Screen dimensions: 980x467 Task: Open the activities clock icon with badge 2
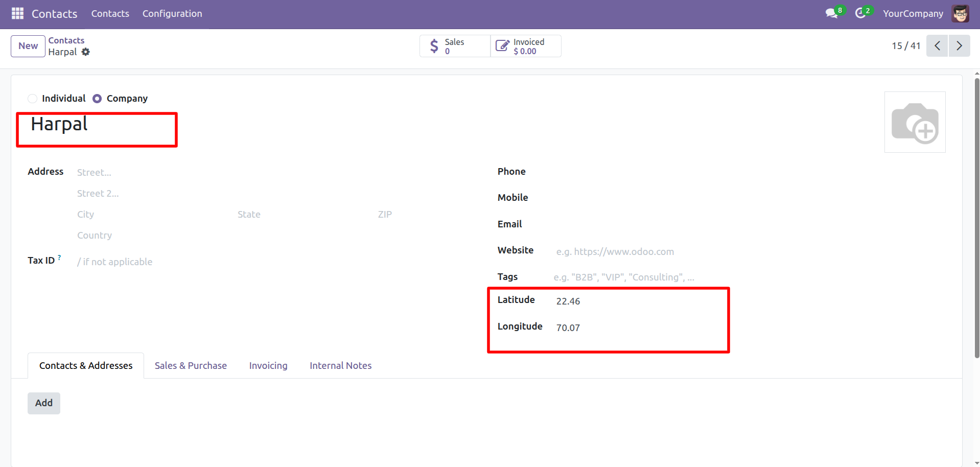tap(860, 13)
